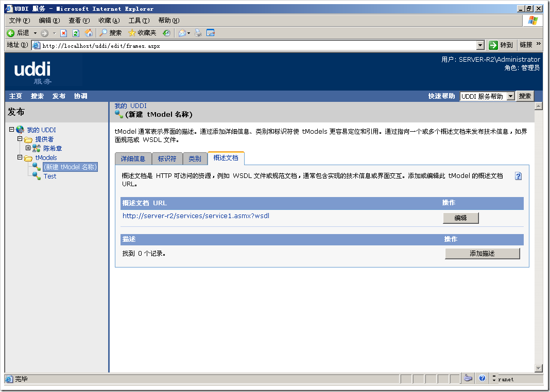Screen dimensions: 550x392
Task: Click the 我的 UDDI globe icon in tree
Action: tap(20, 130)
